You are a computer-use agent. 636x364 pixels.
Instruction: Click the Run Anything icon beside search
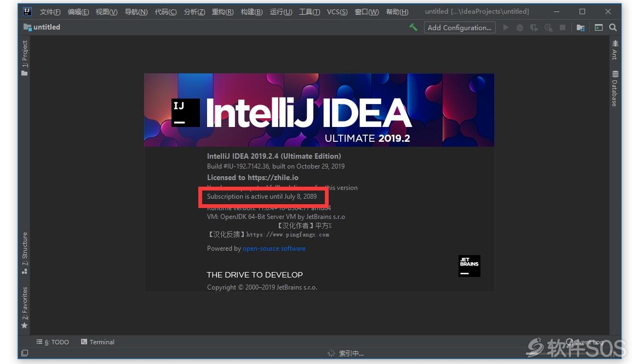click(599, 27)
